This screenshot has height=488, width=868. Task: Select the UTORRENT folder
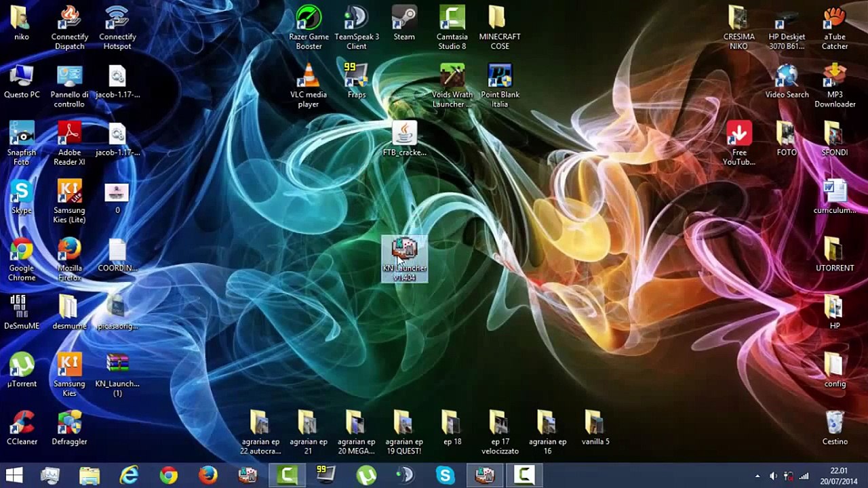835,255
